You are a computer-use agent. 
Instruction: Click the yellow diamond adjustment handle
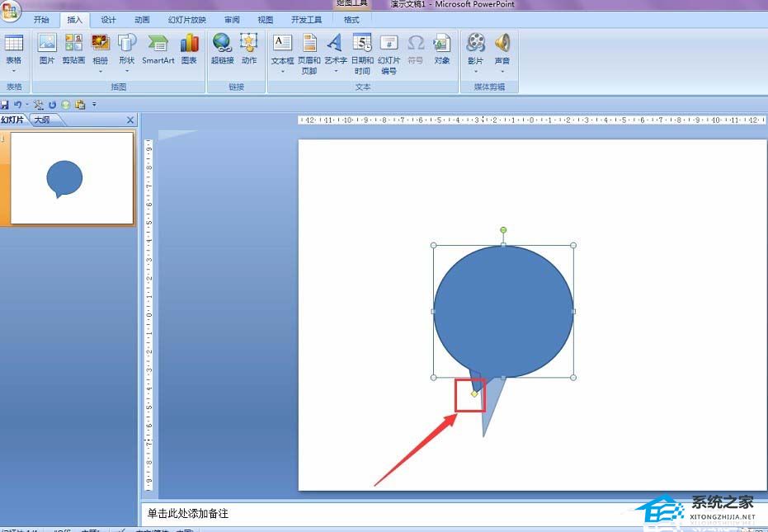(474, 394)
